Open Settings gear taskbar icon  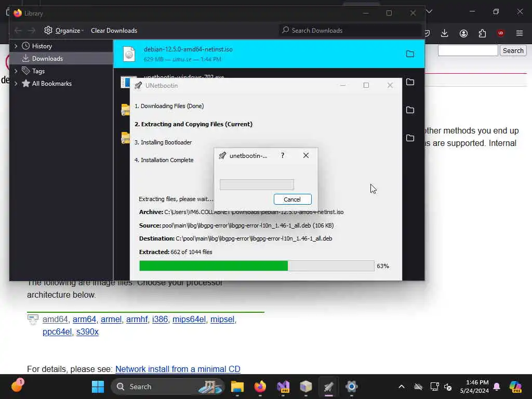point(352,387)
